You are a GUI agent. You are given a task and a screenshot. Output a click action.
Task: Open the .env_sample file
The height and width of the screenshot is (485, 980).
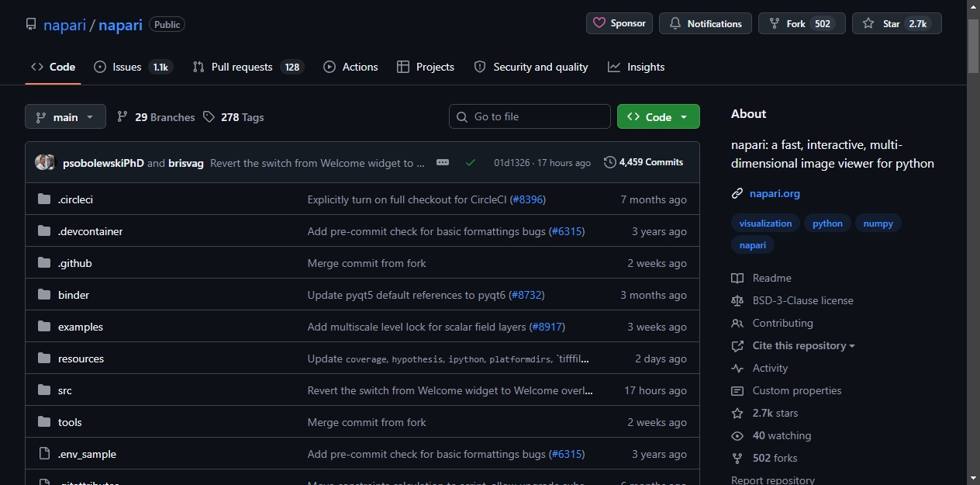(87, 454)
